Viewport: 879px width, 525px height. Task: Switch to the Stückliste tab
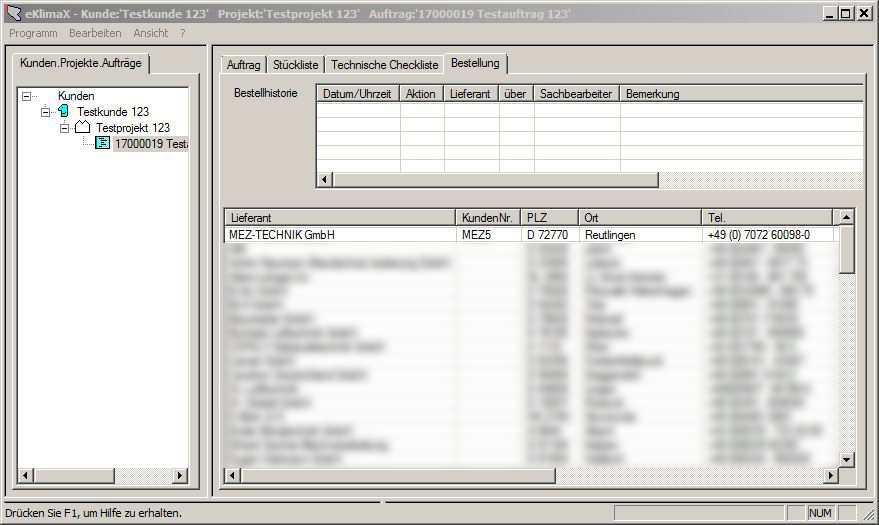(295, 65)
